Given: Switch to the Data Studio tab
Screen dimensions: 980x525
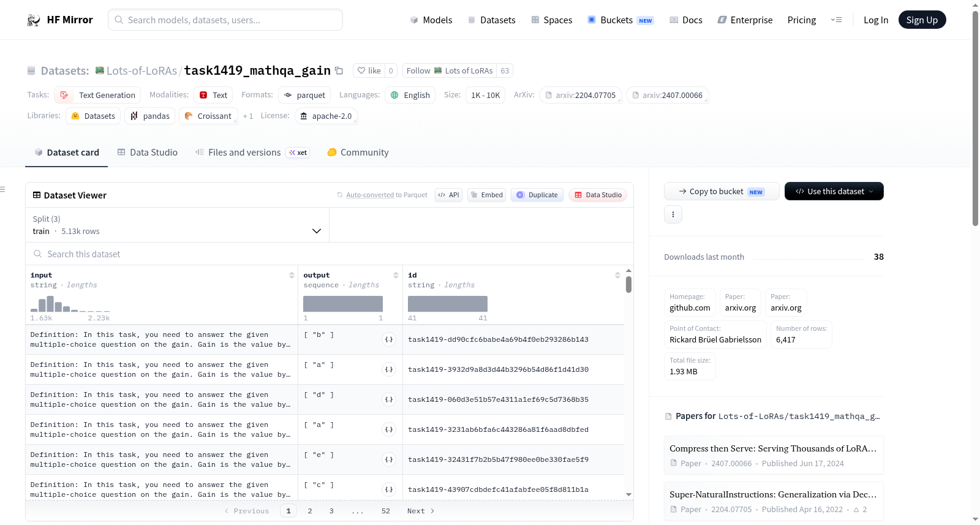Looking at the screenshot, I should coord(148,153).
